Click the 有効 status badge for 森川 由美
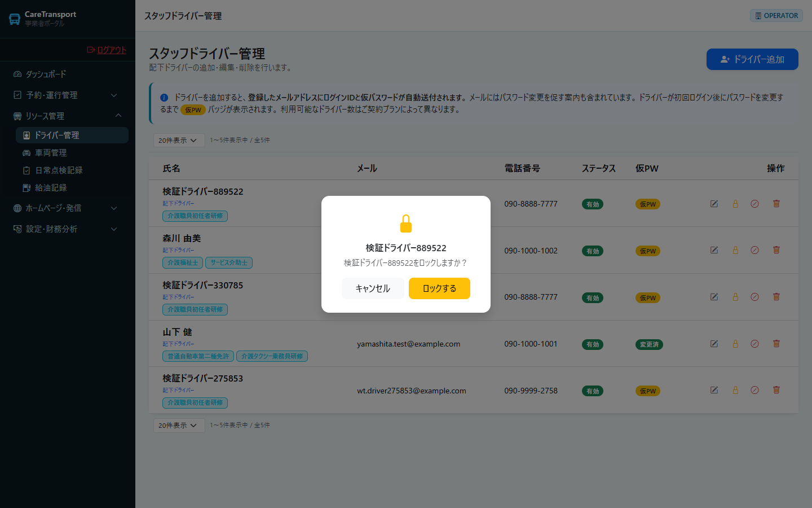This screenshot has width=812, height=508. (x=593, y=251)
